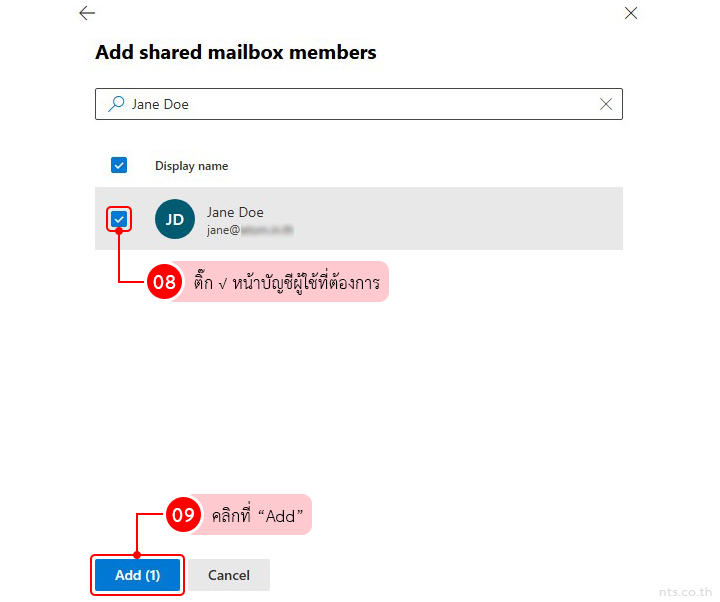This screenshot has height=602, width=720.
Task: Click the Add shared mailbox members heading
Action: point(236,52)
